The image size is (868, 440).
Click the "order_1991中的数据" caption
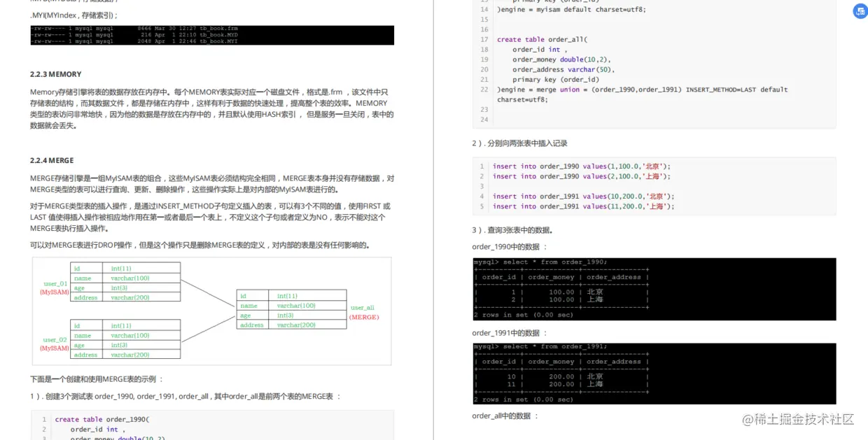click(510, 333)
